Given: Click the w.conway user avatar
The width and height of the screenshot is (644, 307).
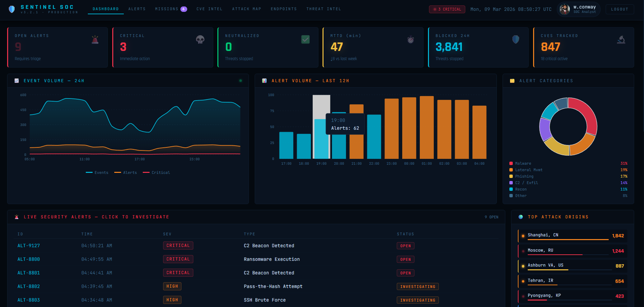Looking at the screenshot, I should coord(564,9).
